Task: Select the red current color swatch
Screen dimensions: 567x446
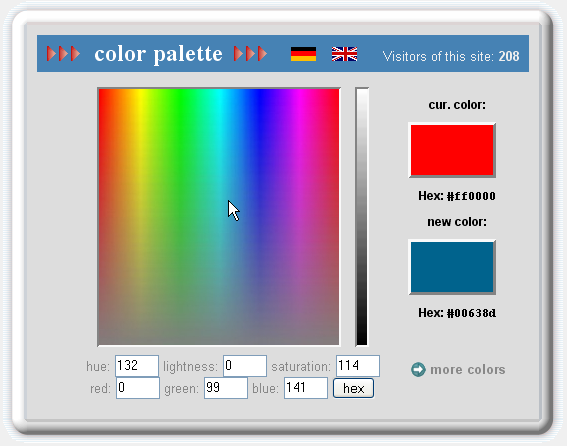Action: (x=452, y=150)
